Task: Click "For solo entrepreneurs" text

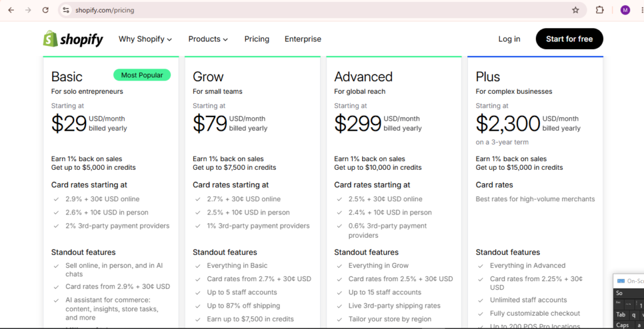Action: coord(87,91)
